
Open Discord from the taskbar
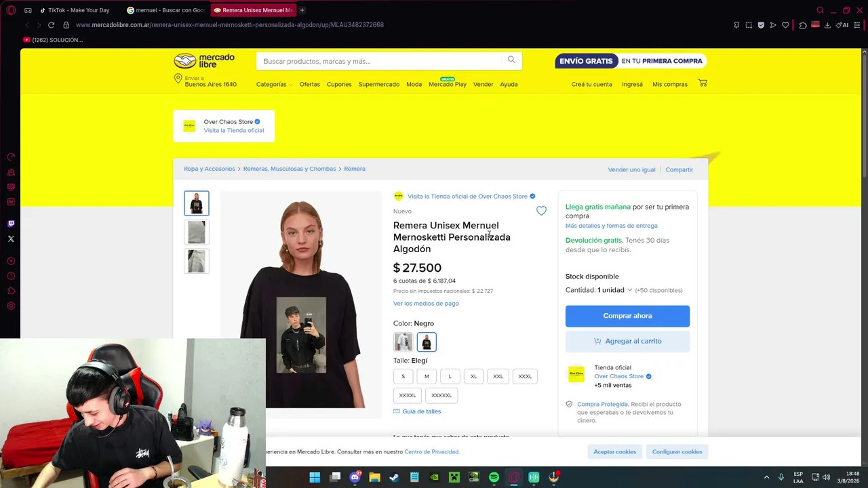click(355, 477)
